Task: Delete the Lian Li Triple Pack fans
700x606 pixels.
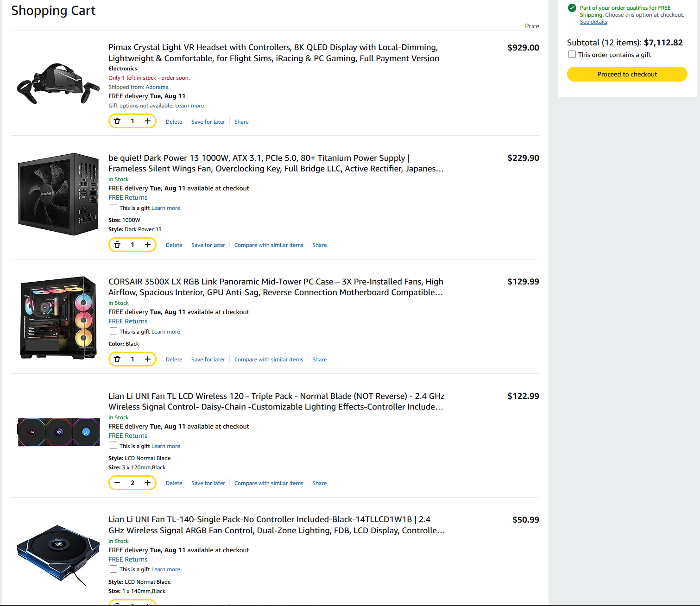Action: click(174, 483)
